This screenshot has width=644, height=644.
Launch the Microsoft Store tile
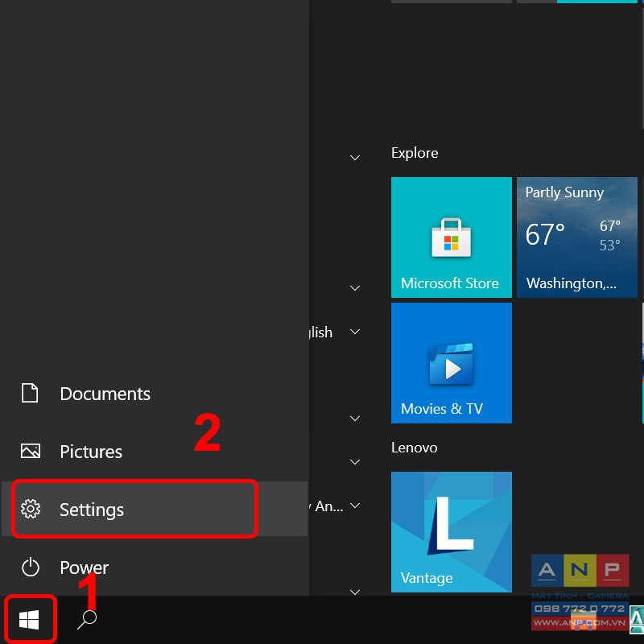(x=451, y=237)
